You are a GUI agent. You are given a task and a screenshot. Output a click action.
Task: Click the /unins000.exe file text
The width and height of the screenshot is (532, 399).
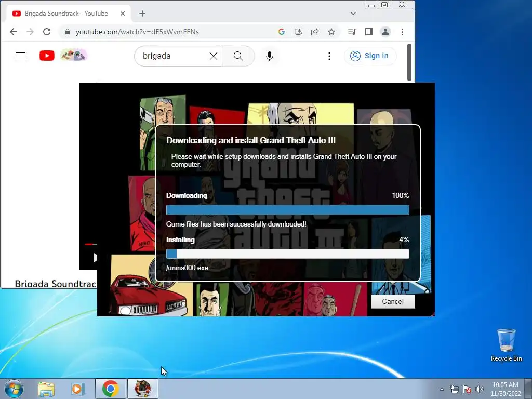187,268
